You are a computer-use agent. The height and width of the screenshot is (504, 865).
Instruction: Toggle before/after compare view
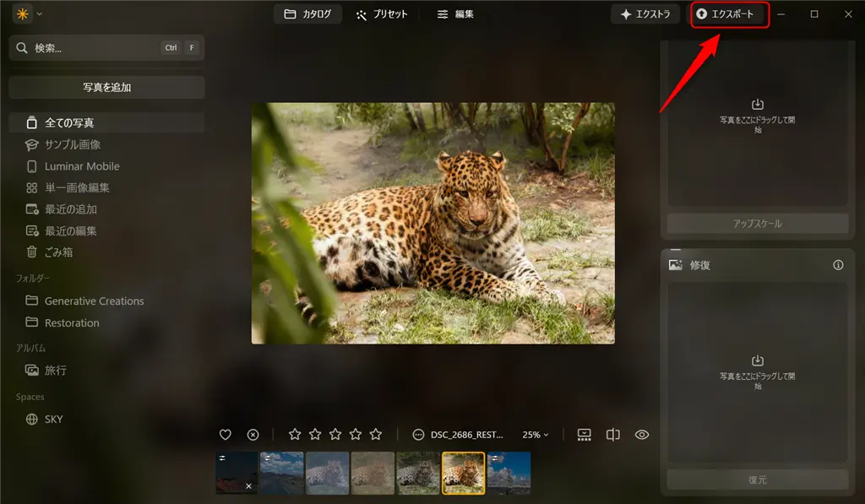coord(613,435)
